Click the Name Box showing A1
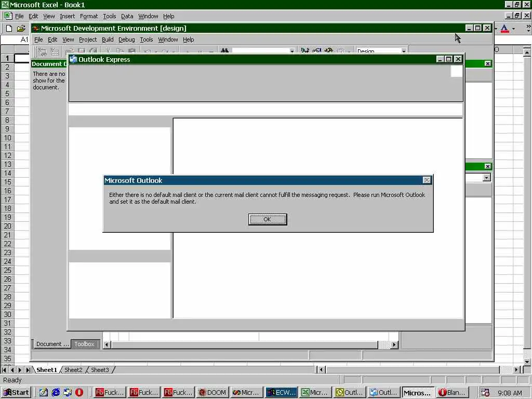Screen dimensions: 532x399 pyautogui.click(x=15, y=39)
